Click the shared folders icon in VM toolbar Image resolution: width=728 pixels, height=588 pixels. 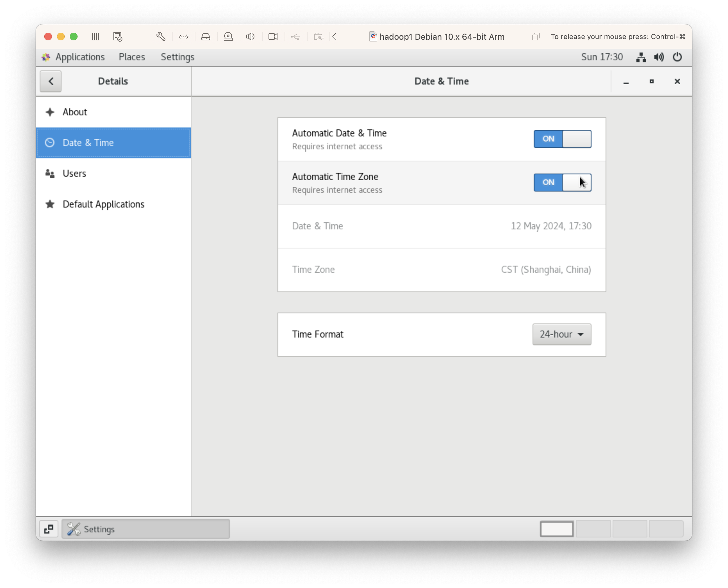(318, 37)
